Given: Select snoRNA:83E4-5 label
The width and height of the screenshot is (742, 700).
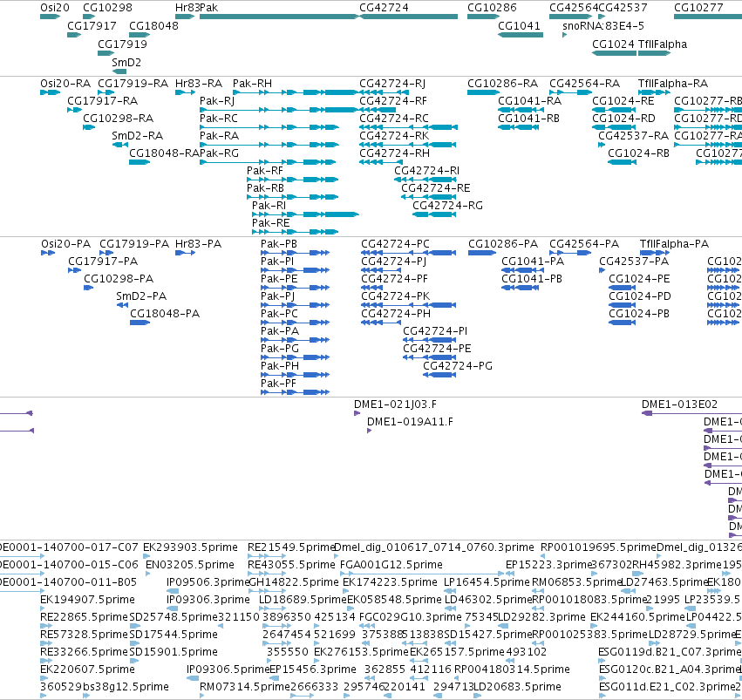Looking at the screenshot, I should click(603, 25).
